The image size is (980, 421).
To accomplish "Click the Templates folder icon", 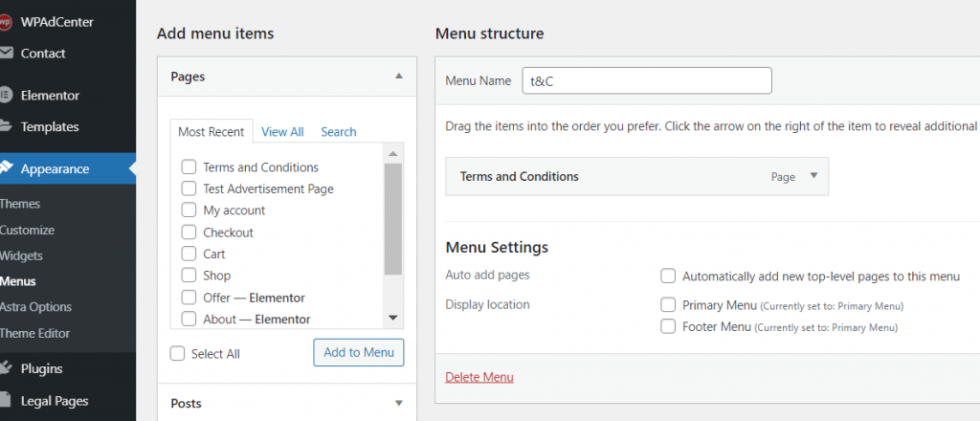I will 6,126.
